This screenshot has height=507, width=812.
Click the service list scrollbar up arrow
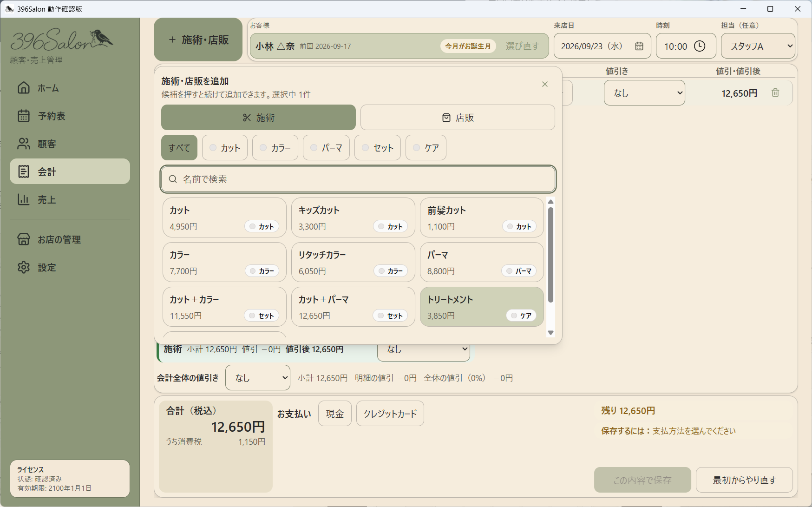pyautogui.click(x=551, y=202)
